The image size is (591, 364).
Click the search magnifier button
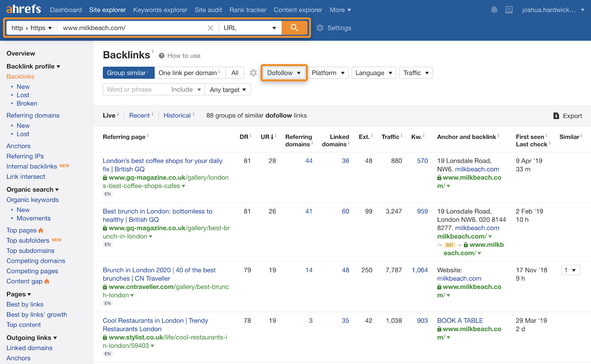(294, 27)
